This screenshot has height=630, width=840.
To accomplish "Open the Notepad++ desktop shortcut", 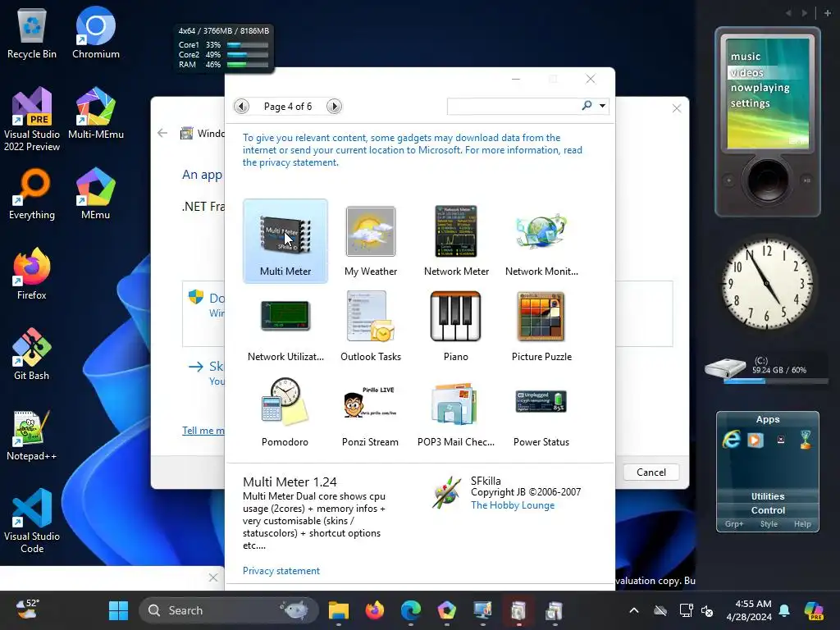I will [32, 435].
